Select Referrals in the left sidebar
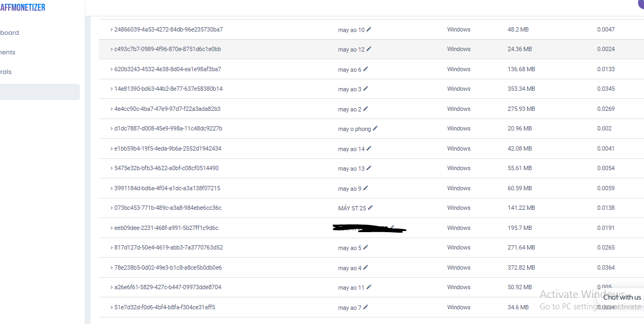644x324 pixels. pyautogui.click(x=7, y=72)
